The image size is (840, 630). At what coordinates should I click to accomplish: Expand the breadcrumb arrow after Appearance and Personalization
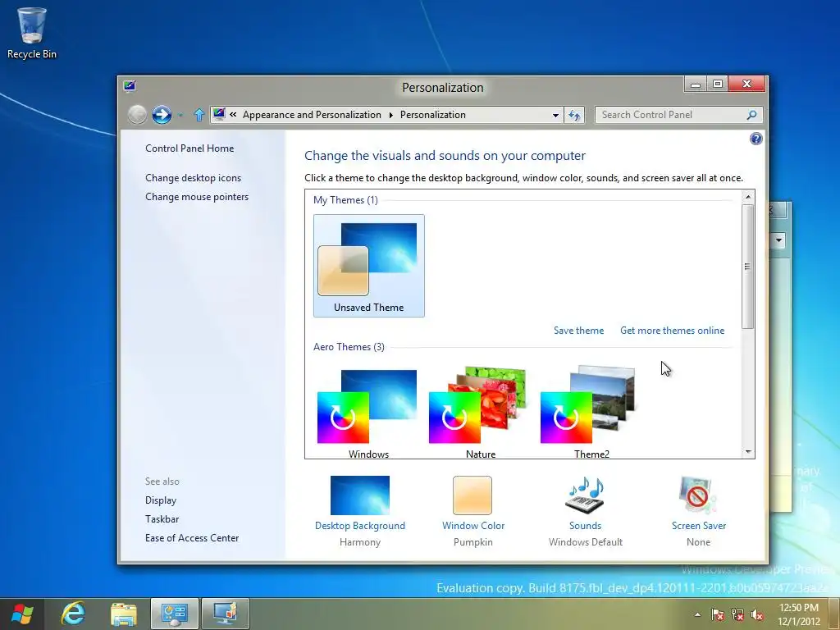[x=390, y=115]
